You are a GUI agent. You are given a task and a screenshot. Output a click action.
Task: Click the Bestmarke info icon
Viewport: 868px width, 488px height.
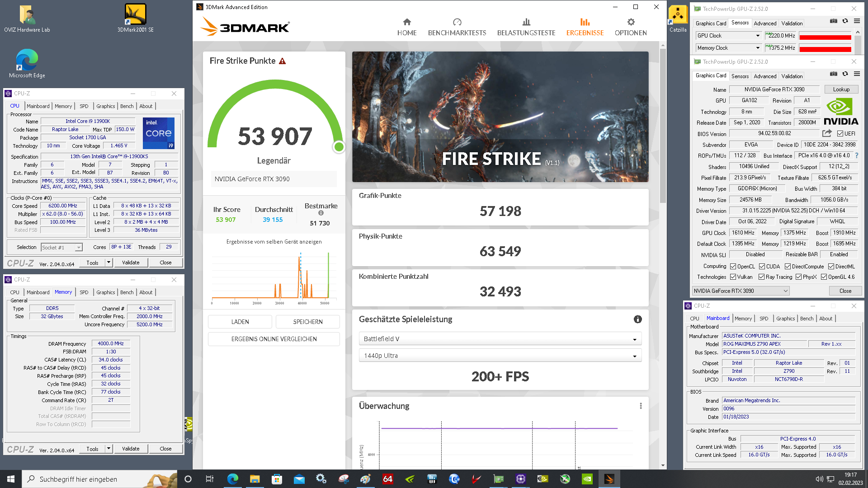click(x=321, y=213)
